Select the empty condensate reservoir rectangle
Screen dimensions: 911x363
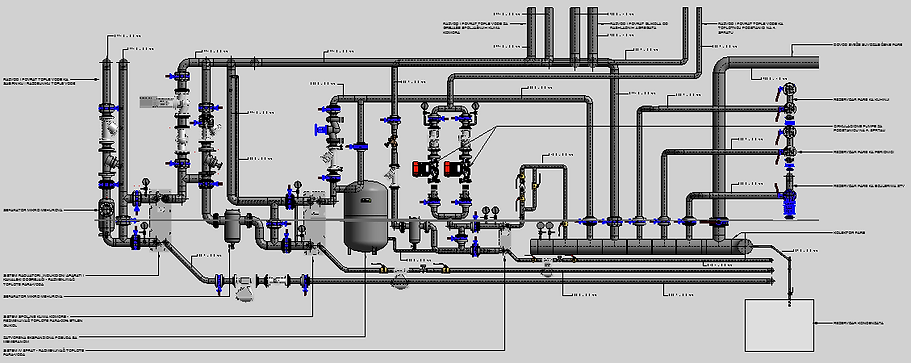click(779, 325)
